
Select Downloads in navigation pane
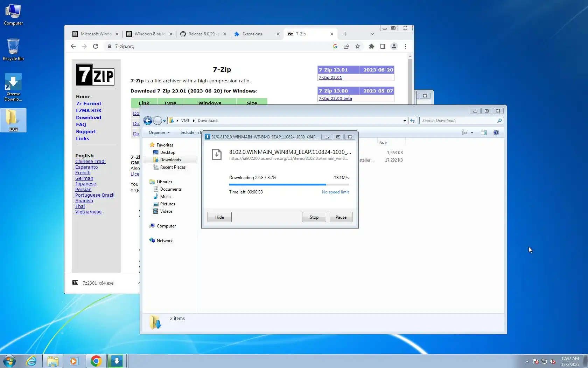[170, 160]
